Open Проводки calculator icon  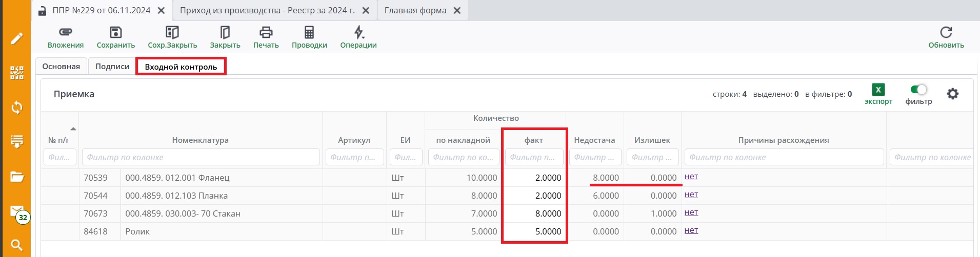(x=309, y=32)
